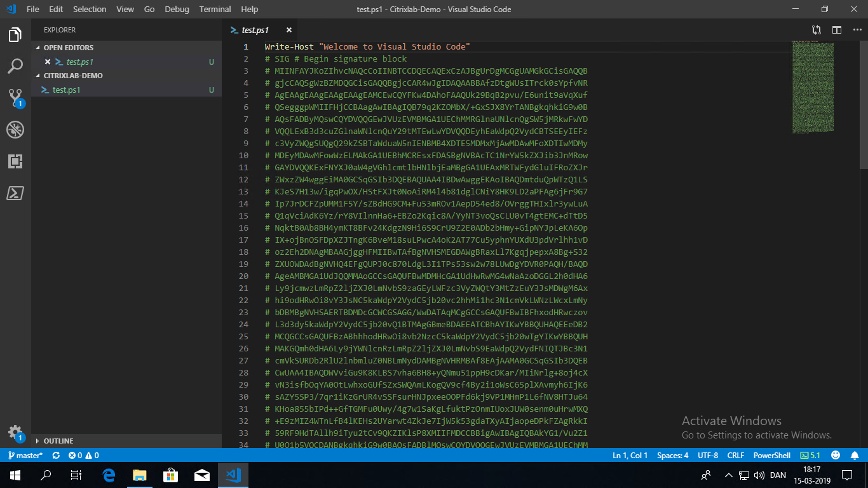Click the master branch status item

coord(25,455)
